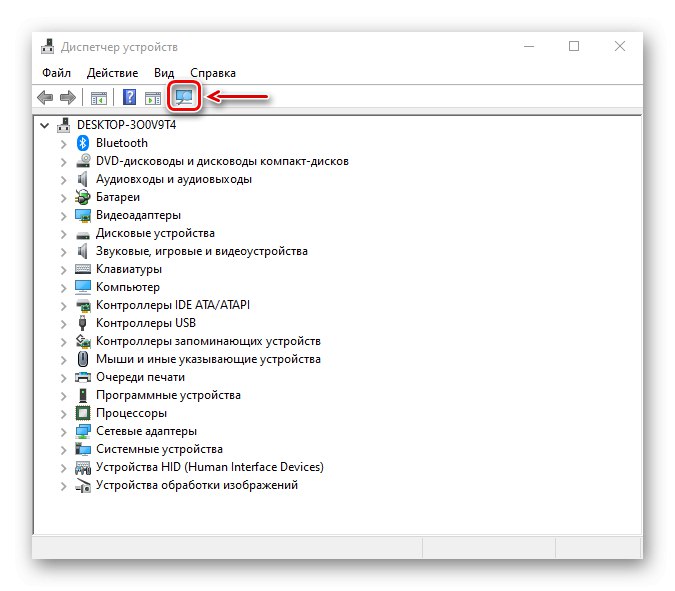The image size is (675, 591).
Task: Click the Батареи battery icon
Action: click(x=83, y=197)
